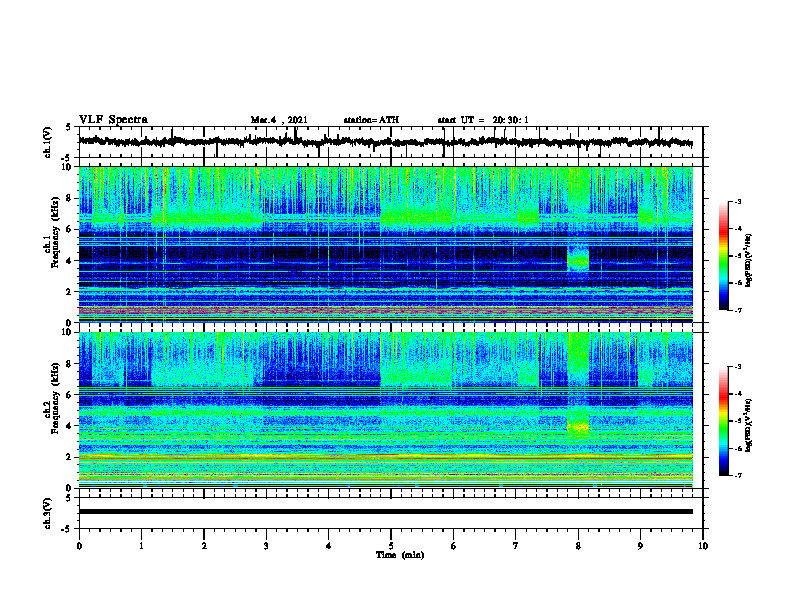The image size is (792, 612).
Task: Click the "-7" label on ch.2 color scale
Action: click(737, 475)
